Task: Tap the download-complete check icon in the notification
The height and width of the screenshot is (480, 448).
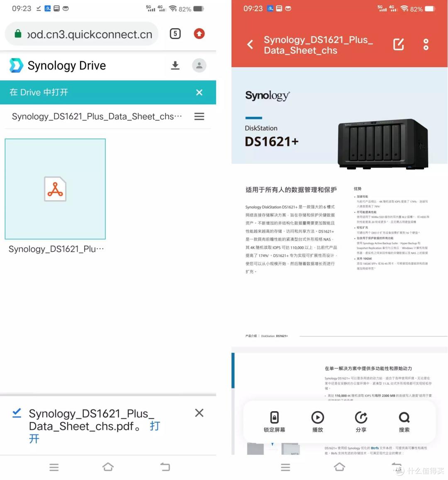Action: (17, 413)
